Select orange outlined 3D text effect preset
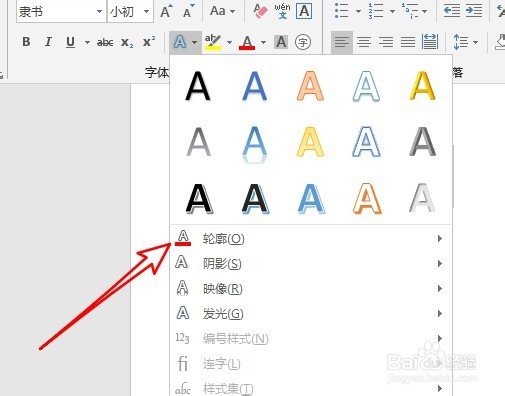505x396 pixels. (x=367, y=199)
